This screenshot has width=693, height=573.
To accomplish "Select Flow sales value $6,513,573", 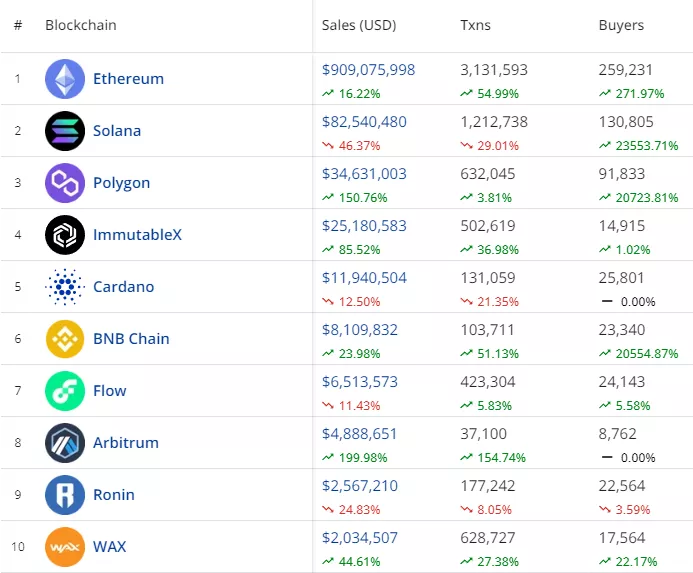I will point(360,382).
